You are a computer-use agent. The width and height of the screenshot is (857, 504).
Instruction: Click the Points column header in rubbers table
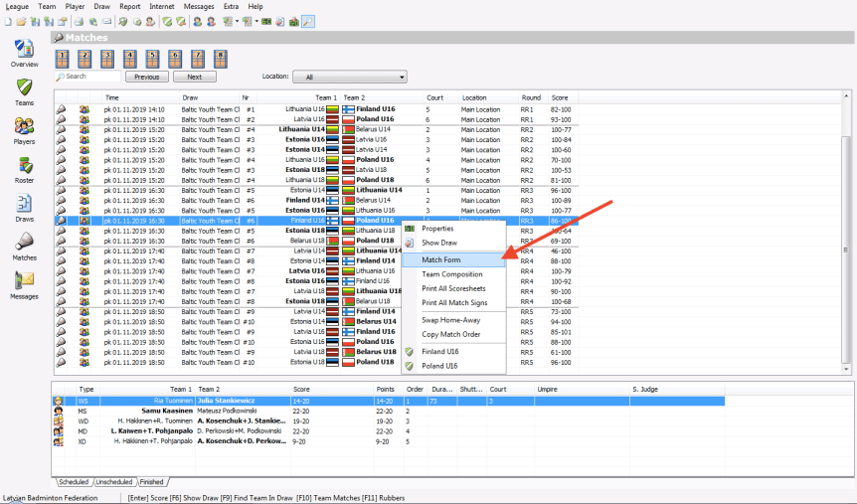tap(389, 390)
